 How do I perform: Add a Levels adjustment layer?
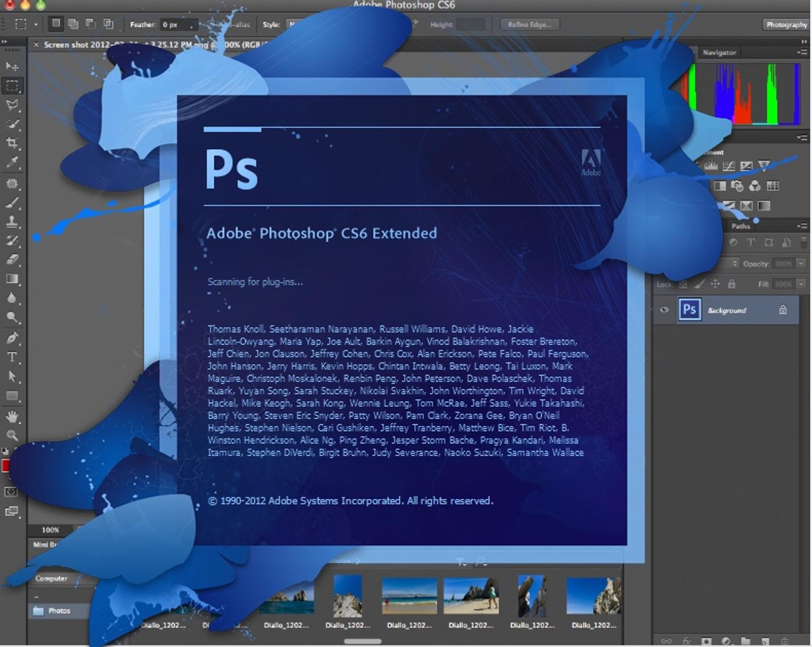[x=711, y=166]
